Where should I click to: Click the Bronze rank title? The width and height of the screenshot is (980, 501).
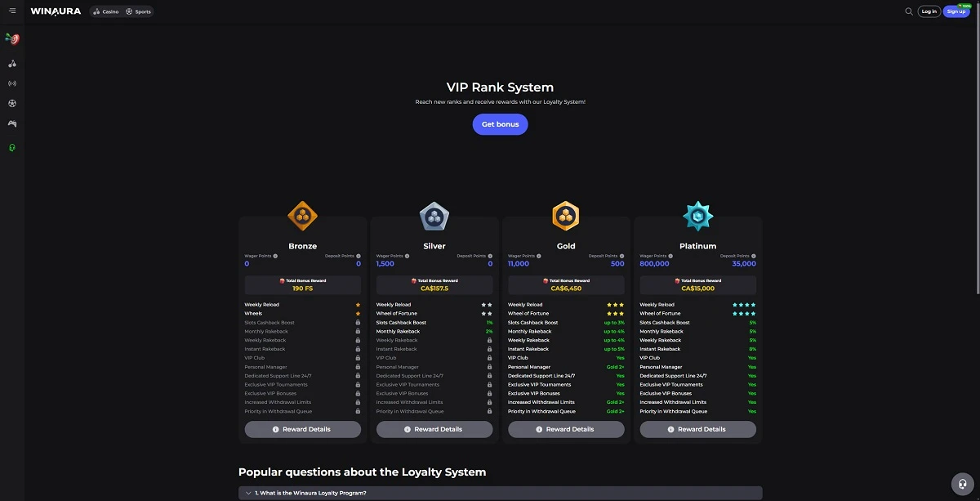tap(303, 246)
